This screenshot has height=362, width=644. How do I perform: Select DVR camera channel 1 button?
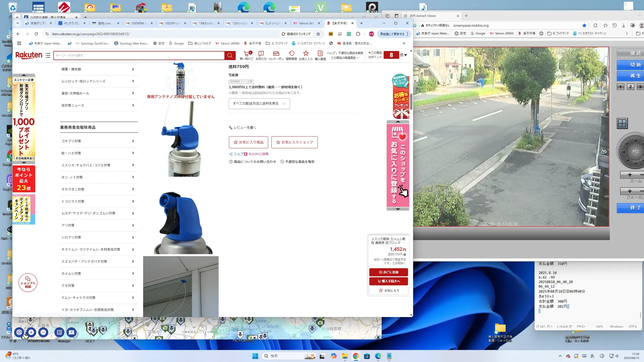[620, 87]
